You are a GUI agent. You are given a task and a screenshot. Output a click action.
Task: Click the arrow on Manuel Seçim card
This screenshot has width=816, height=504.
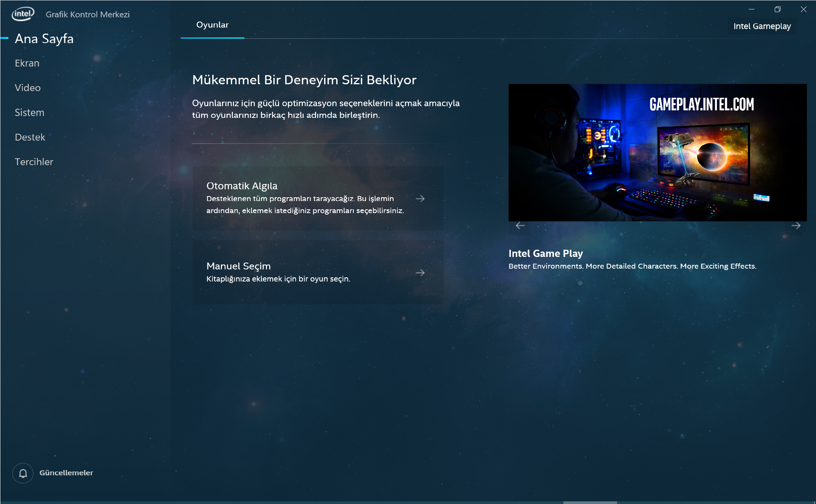pyautogui.click(x=420, y=272)
